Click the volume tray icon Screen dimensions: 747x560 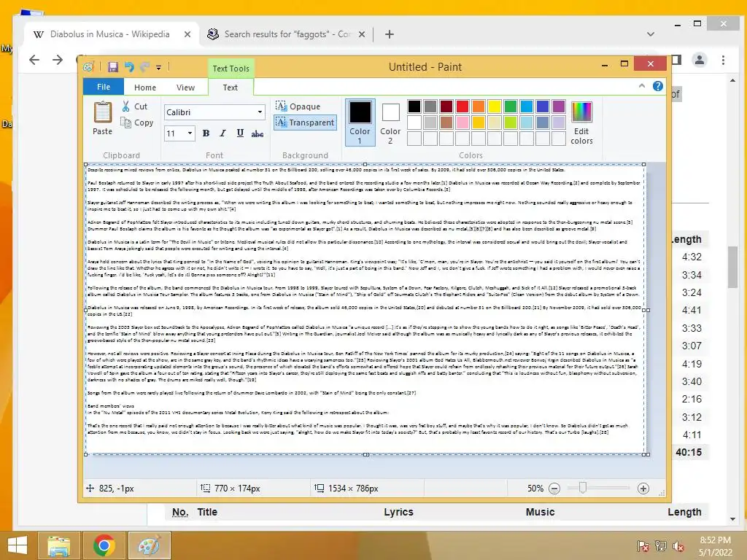tap(678, 546)
